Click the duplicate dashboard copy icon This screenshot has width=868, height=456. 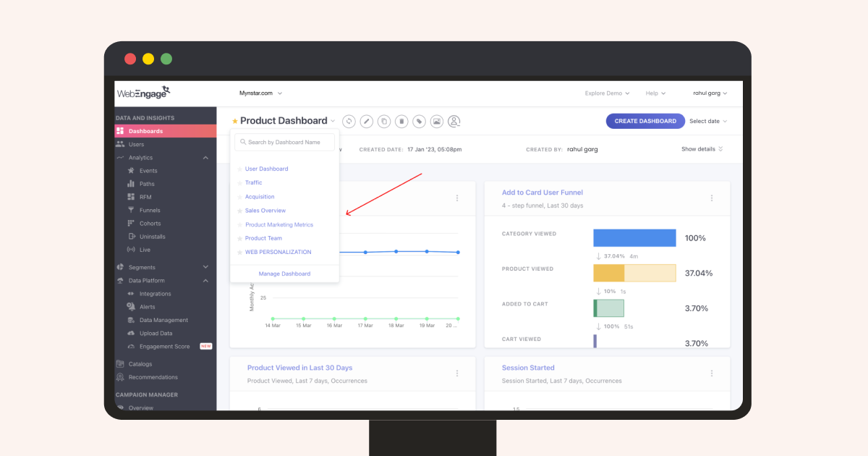pos(384,122)
